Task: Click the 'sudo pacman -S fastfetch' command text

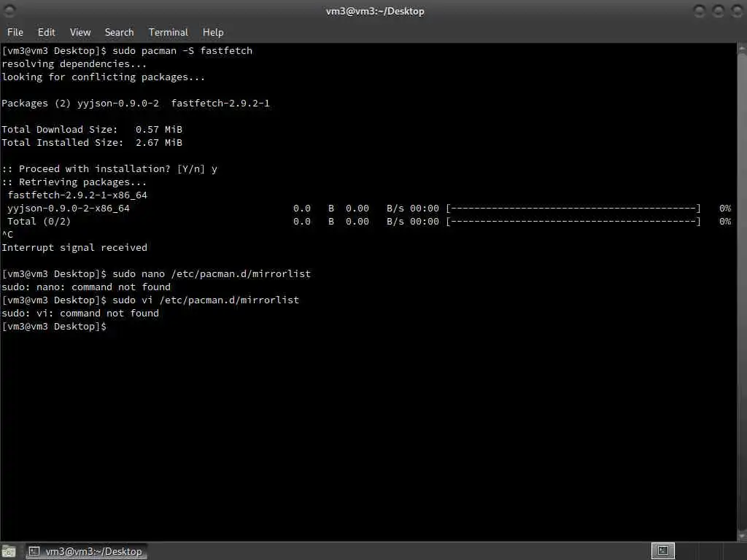Action: (182, 50)
